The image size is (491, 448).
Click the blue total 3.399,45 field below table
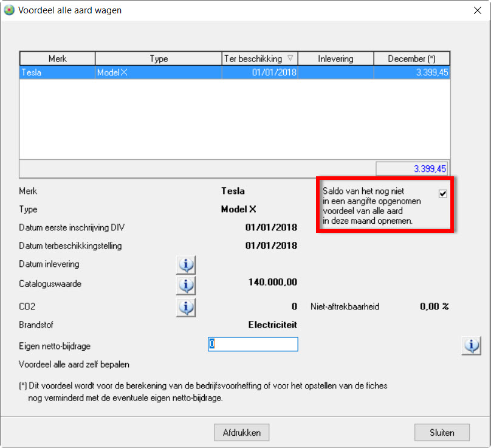(413, 168)
